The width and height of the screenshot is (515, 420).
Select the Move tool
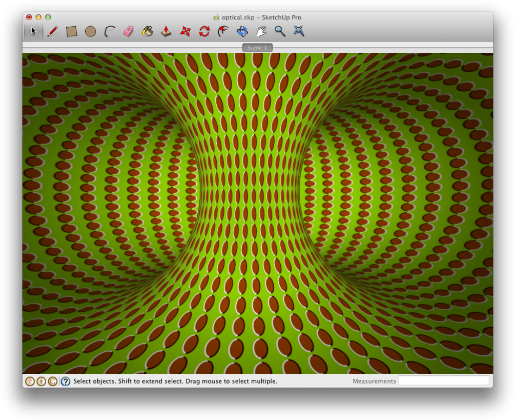[185, 31]
